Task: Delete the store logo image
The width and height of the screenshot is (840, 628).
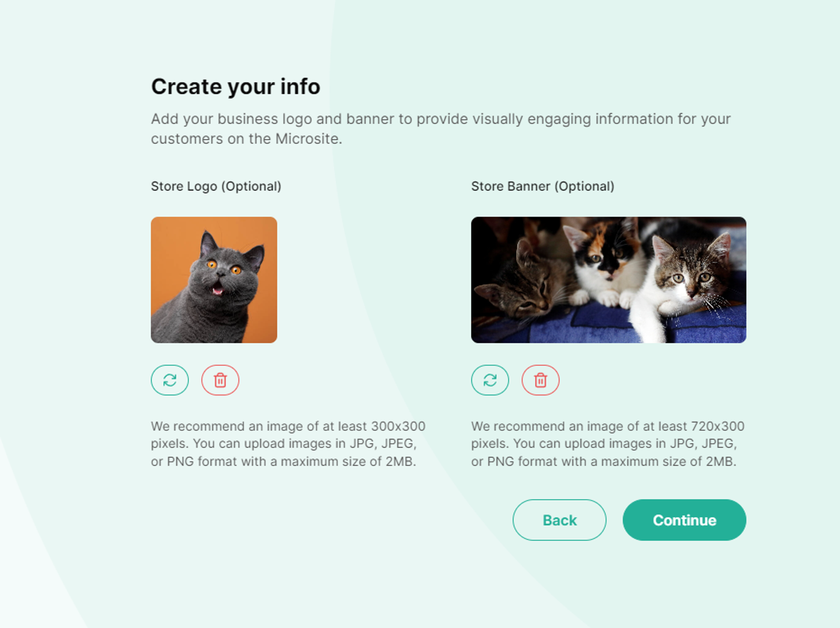Action: tap(220, 380)
